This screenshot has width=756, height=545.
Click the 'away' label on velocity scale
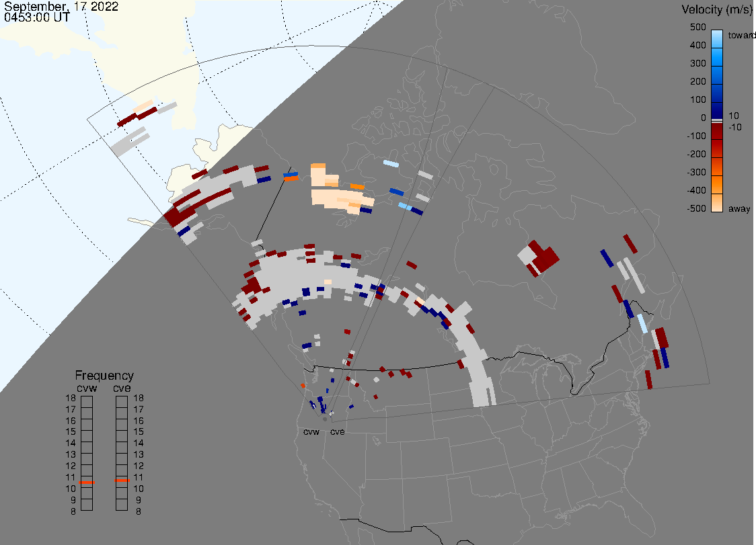tap(739, 208)
